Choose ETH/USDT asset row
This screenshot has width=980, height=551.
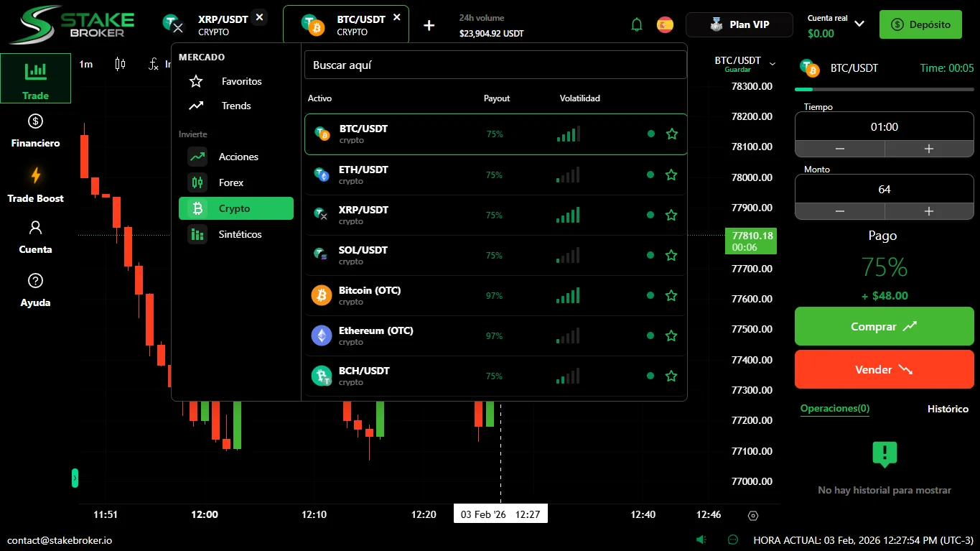point(495,175)
